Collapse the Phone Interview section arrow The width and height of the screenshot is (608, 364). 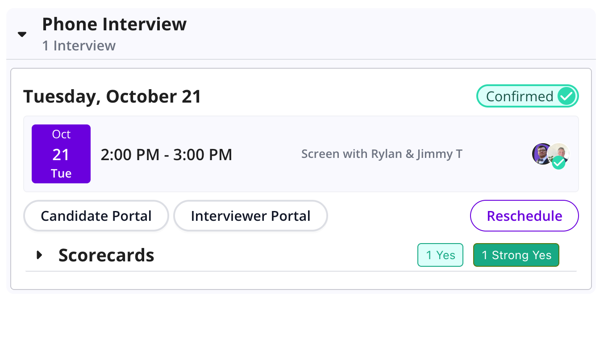[x=22, y=34]
